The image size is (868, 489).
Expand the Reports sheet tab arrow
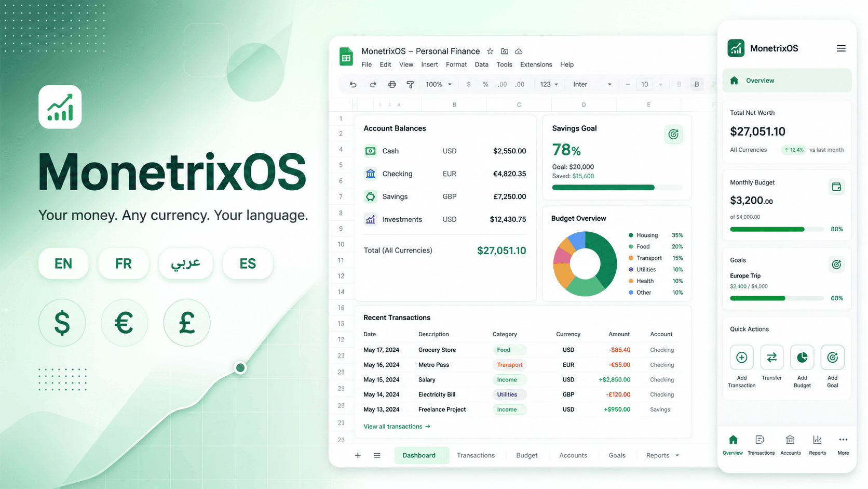coord(677,456)
